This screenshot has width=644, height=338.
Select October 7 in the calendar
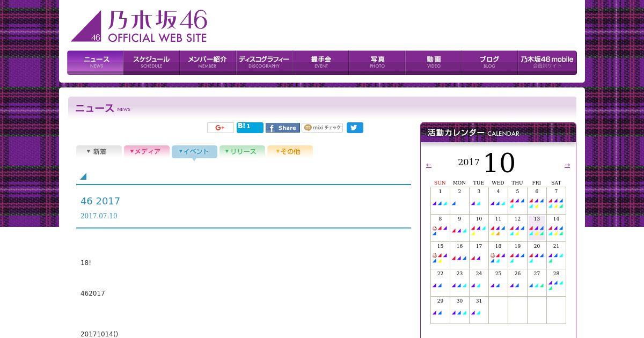(556, 200)
